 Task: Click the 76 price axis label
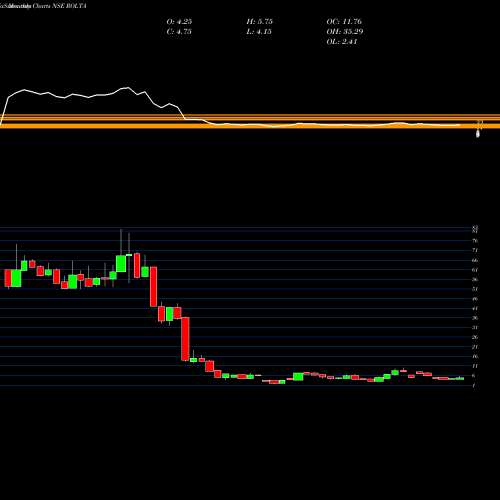coord(475,240)
